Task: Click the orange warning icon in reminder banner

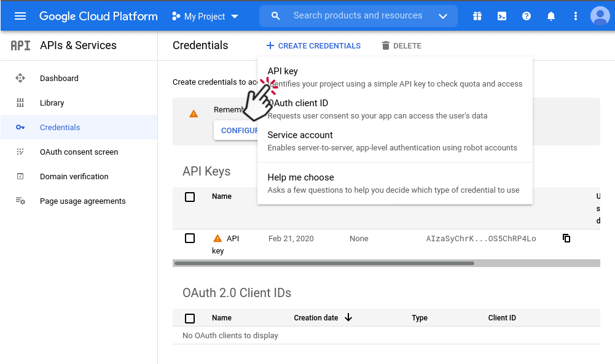Action: pyautogui.click(x=194, y=114)
